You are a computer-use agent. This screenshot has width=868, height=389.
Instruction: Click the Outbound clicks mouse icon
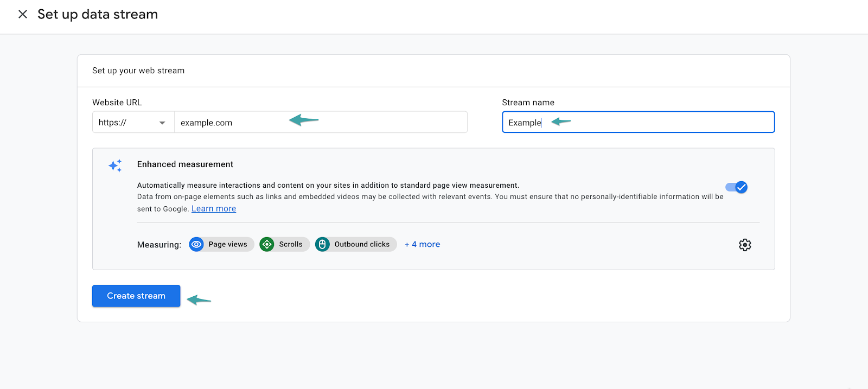[322, 245]
